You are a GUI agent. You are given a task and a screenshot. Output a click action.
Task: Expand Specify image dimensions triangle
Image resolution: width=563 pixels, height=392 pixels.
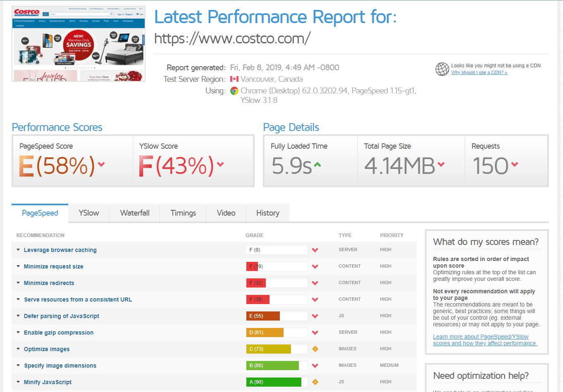tap(18, 365)
